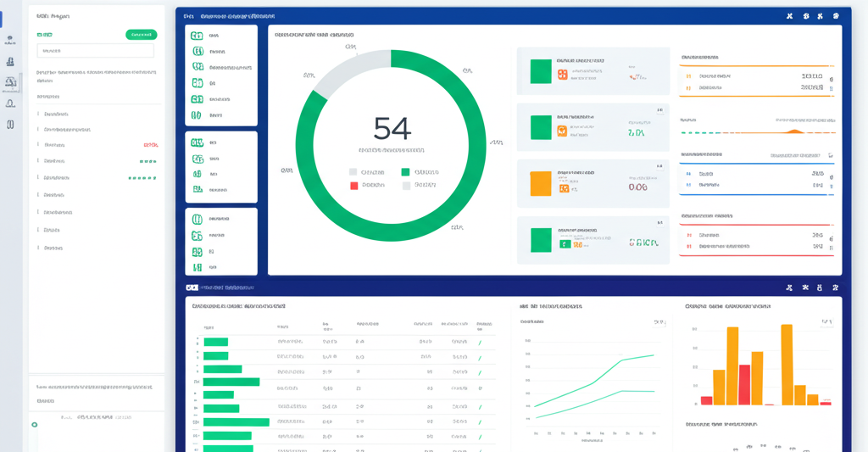Select the highlighted middle icon in the left rail
The image size is (868, 452).
[10, 83]
